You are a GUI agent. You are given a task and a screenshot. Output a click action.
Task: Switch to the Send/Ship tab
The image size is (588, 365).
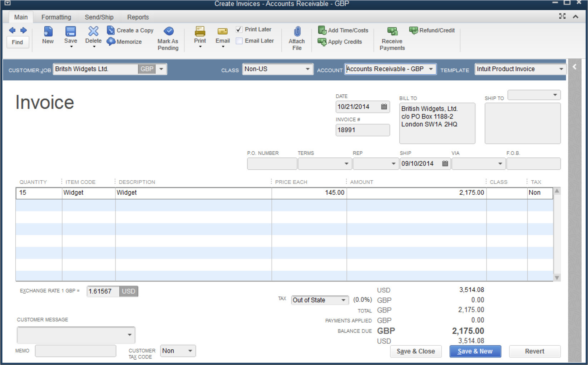[99, 17]
